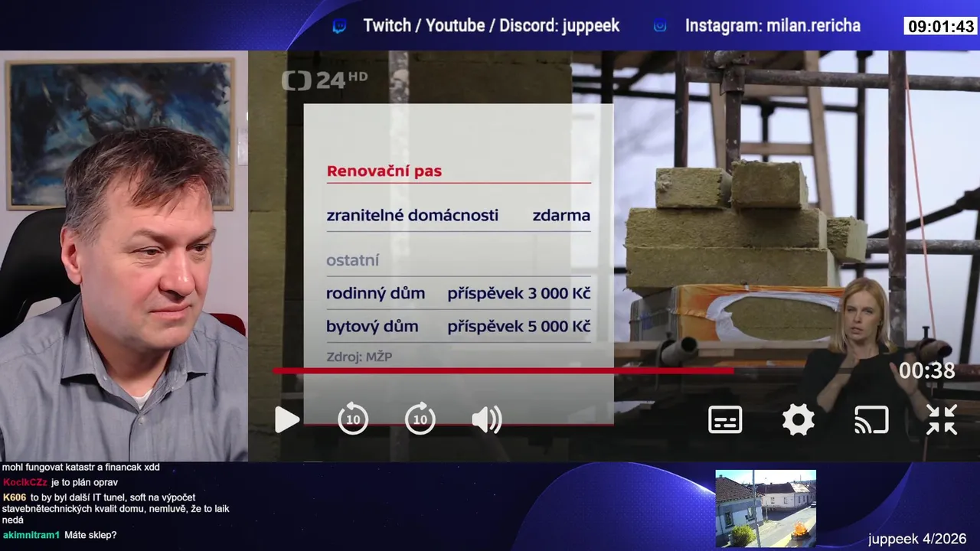The width and height of the screenshot is (980, 551).
Task: Click the ČT24 HD channel logo
Action: [x=325, y=79]
